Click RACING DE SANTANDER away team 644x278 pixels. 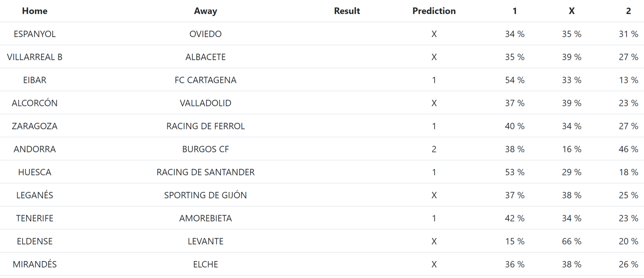point(205,172)
